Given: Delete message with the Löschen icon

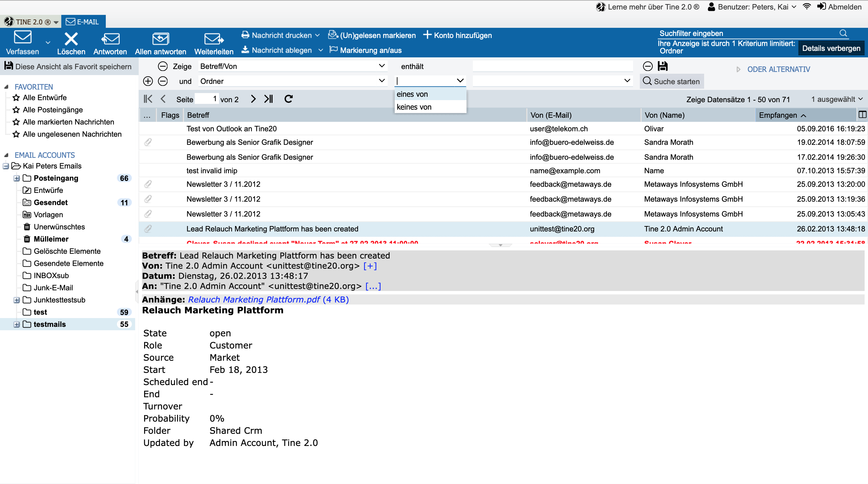Looking at the screenshot, I should pyautogui.click(x=71, y=39).
